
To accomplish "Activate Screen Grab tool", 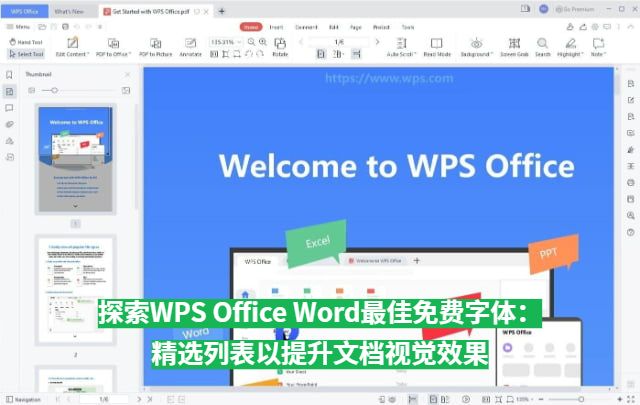I will [514, 47].
